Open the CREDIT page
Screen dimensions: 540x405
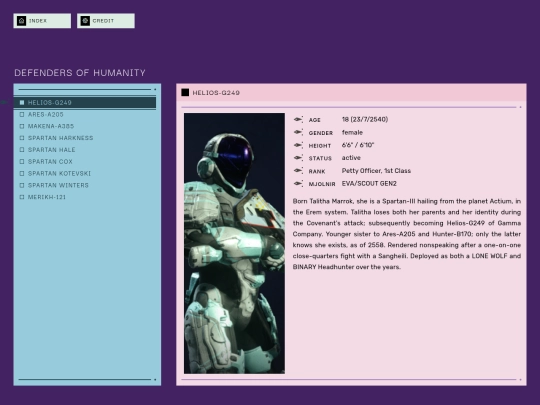pyautogui.click(x=106, y=21)
